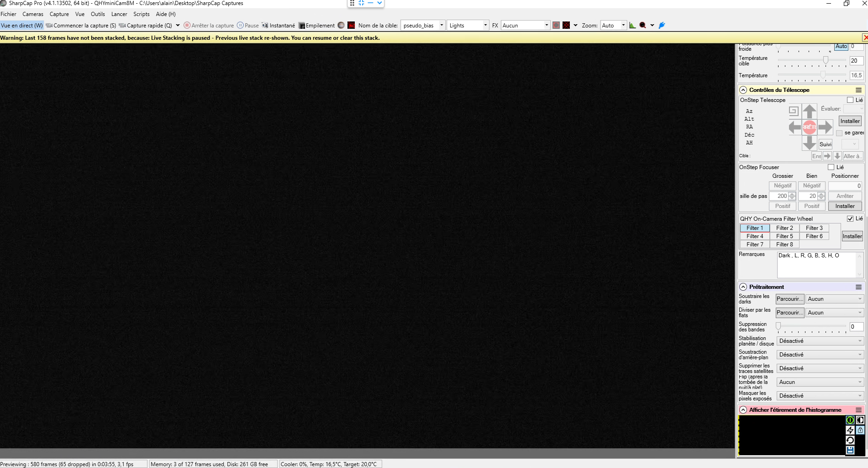Open the histogram stretch panel menu icon
Viewport: 868px width, 468px height.
point(858,410)
